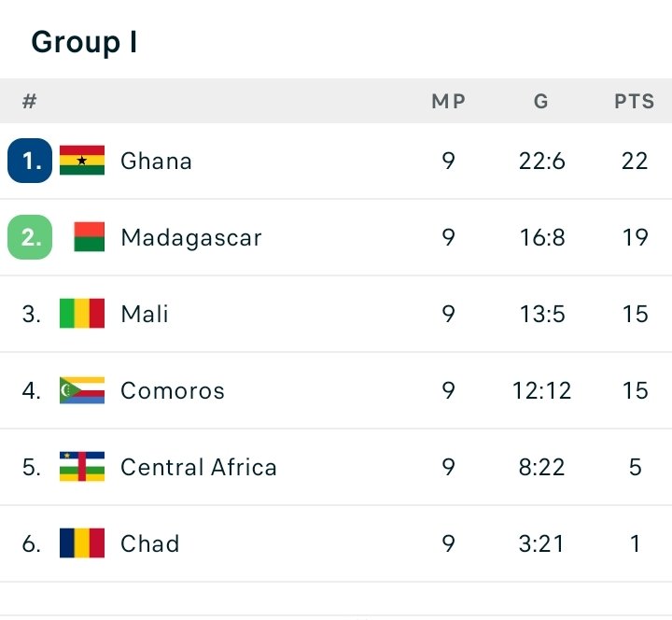
Task: Click the Chad flag icon
Action: pyautogui.click(x=82, y=543)
